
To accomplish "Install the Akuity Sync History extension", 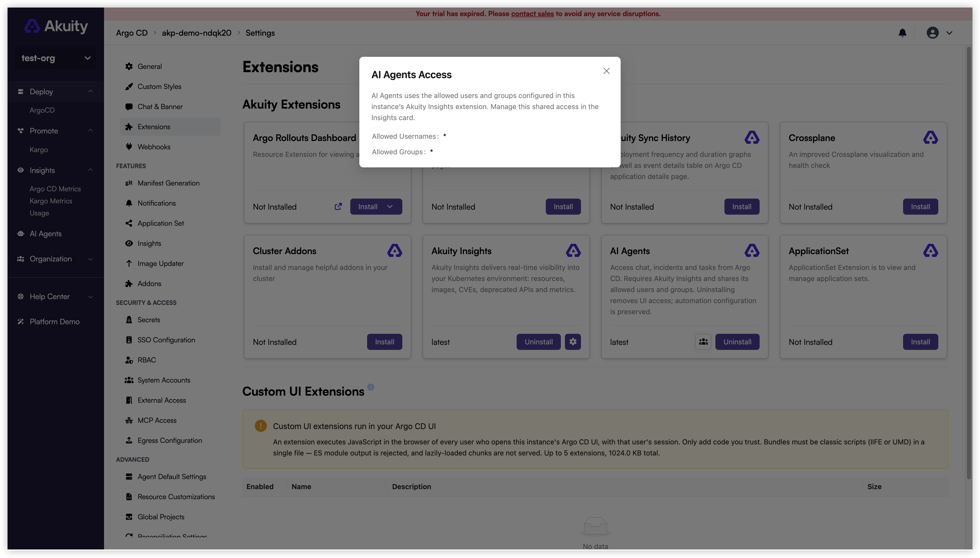I will [x=742, y=207].
